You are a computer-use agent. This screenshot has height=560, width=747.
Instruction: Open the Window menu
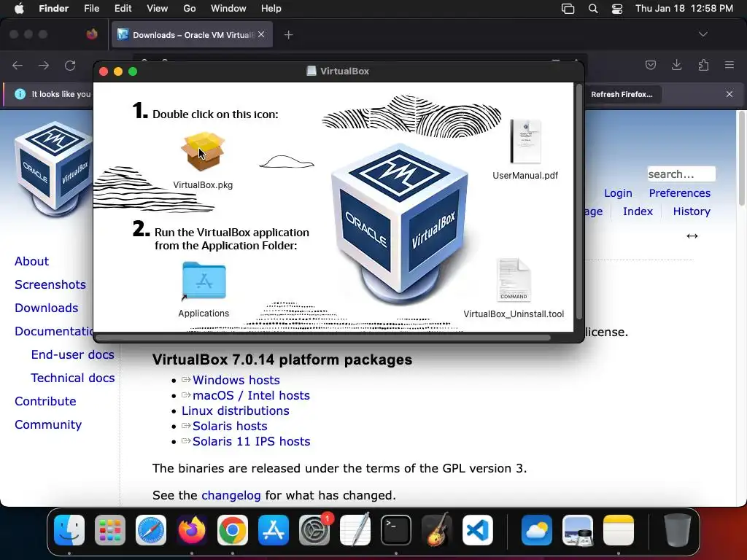coord(228,9)
